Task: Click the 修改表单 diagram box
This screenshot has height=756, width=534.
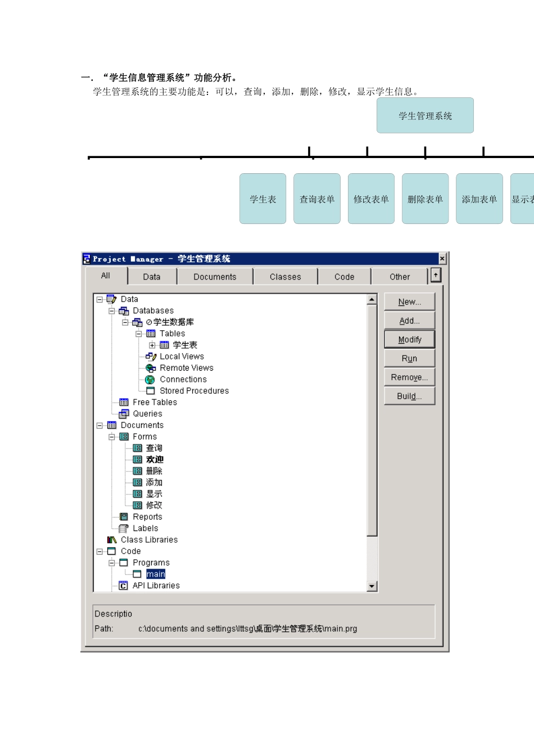Action: 371,199
